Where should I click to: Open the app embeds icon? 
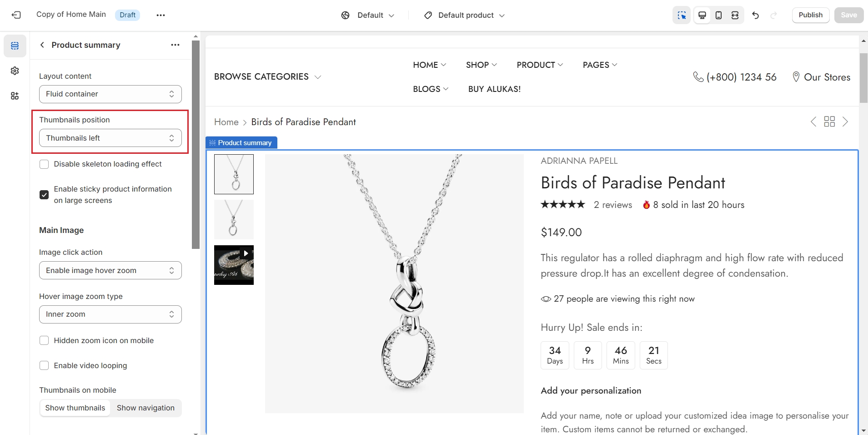pos(15,96)
